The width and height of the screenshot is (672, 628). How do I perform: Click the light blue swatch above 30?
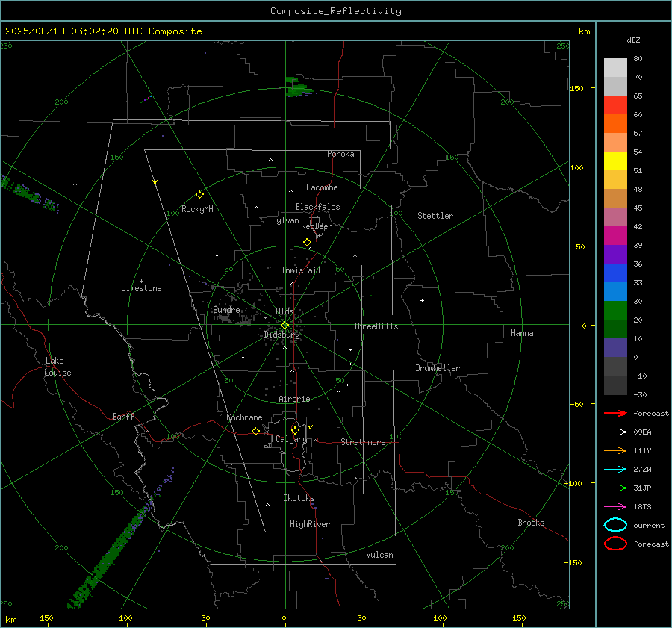coord(615,291)
